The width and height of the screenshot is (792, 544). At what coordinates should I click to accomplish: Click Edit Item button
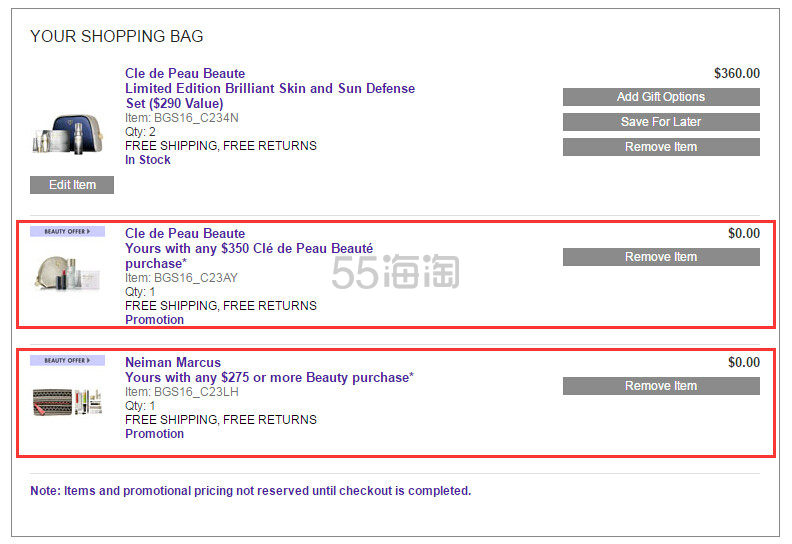[x=72, y=185]
